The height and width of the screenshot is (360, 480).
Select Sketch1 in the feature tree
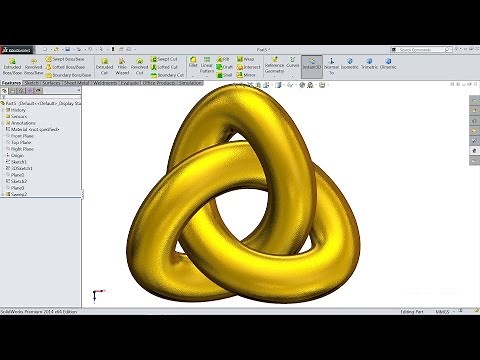pyautogui.click(x=16, y=162)
